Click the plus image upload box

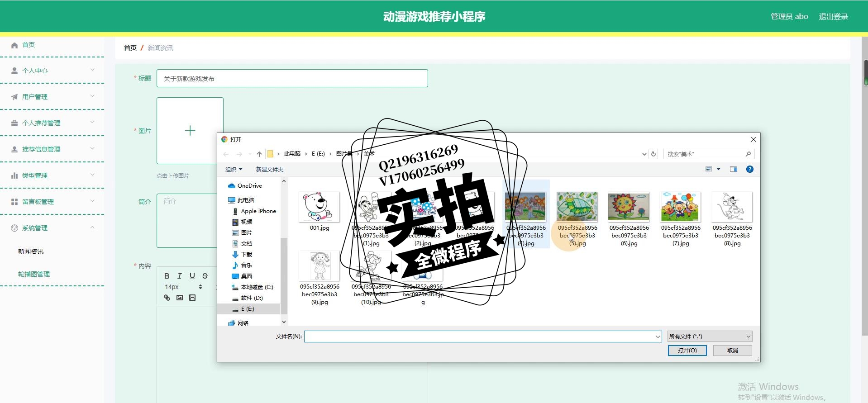point(190,131)
